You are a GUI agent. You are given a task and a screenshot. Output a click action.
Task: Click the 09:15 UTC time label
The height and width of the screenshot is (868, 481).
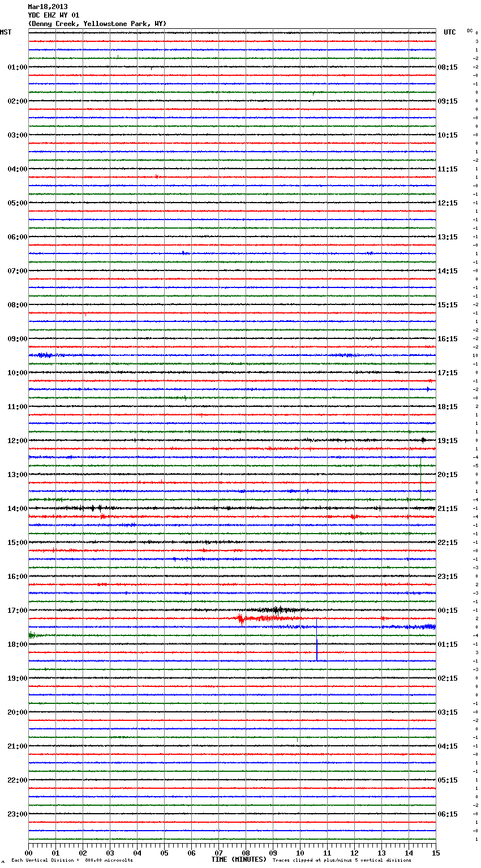(x=448, y=101)
